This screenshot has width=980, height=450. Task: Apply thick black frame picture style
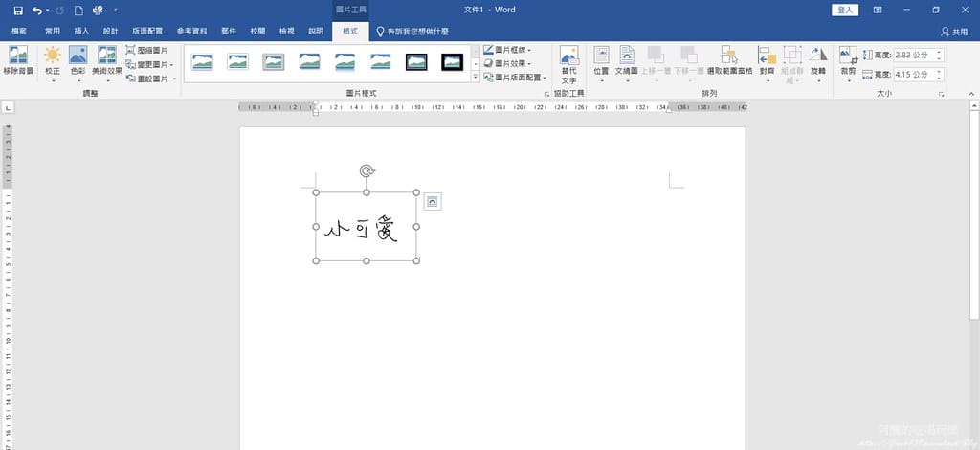(x=416, y=61)
